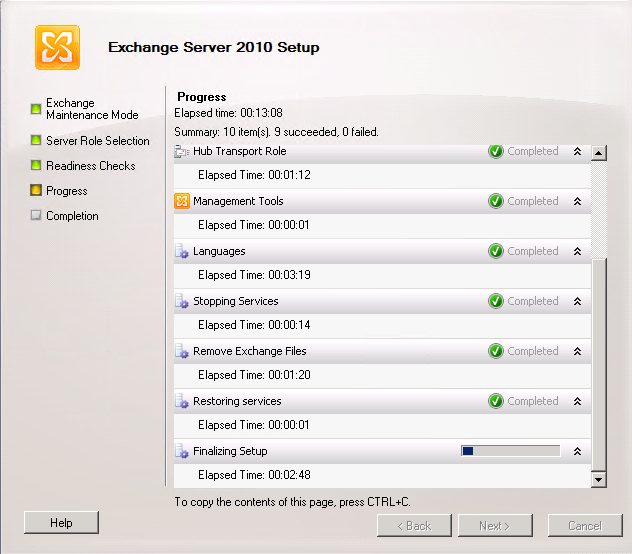Click the Hub Transport Role icon
Viewport: 632px width, 554px height.
tap(182, 152)
